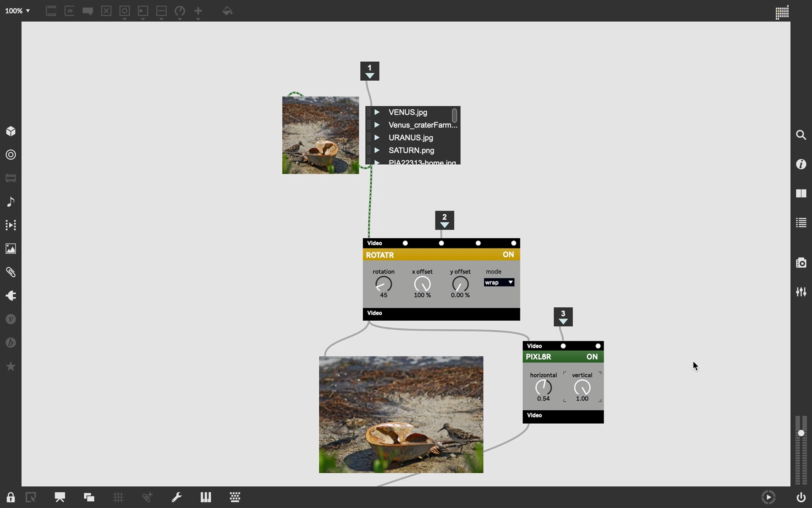
Task: Click the toggle object icon in top toolbar
Action: pos(106,11)
